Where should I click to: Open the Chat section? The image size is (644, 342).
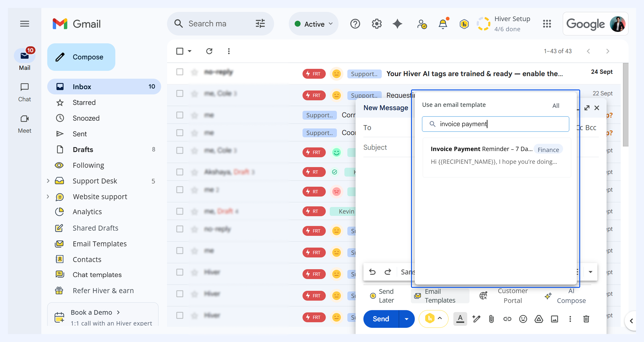(25, 92)
